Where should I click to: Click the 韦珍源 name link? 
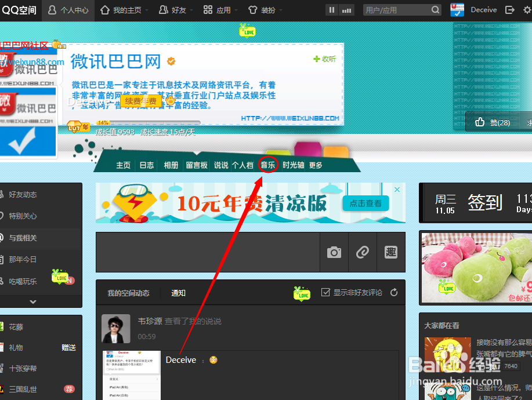pyautogui.click(x=150, y=321)
